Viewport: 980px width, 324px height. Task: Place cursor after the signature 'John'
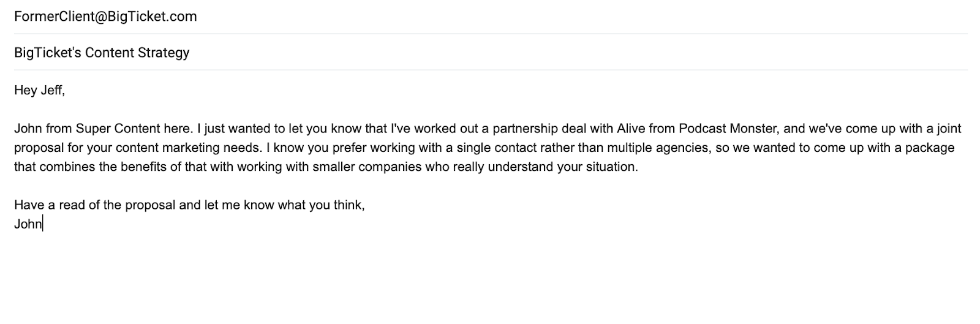43,224
